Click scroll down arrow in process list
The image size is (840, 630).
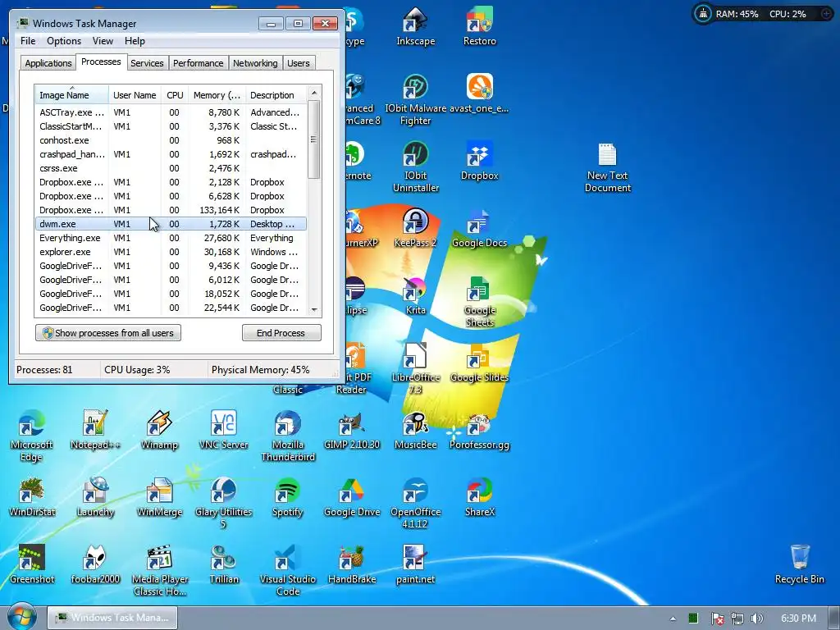(x=314, y=309)
